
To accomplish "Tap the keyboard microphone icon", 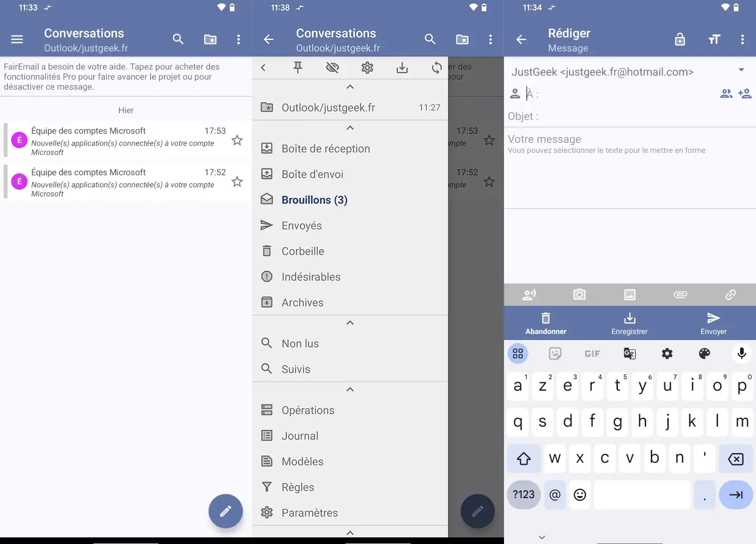I will click(742, 354).
